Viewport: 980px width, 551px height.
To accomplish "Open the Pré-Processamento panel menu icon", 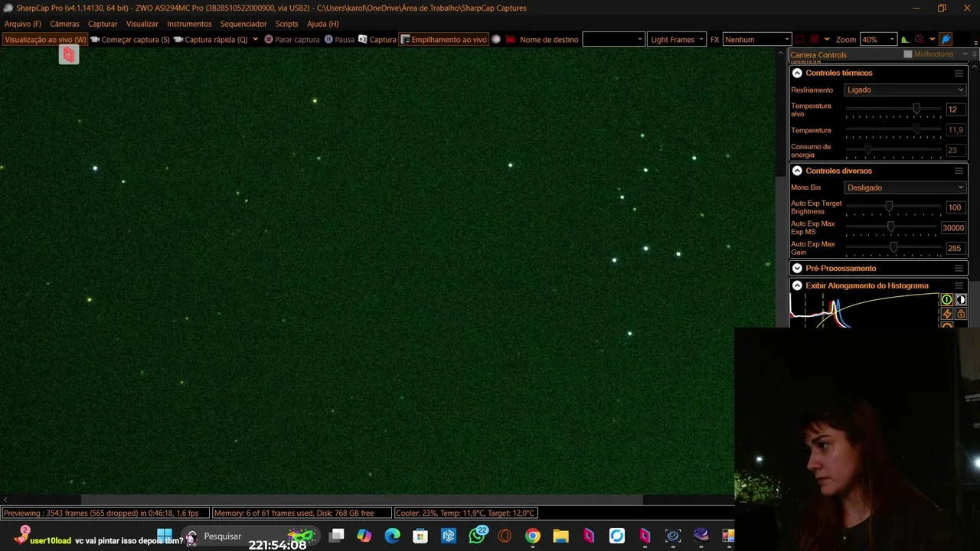I will tap(959, 268).
